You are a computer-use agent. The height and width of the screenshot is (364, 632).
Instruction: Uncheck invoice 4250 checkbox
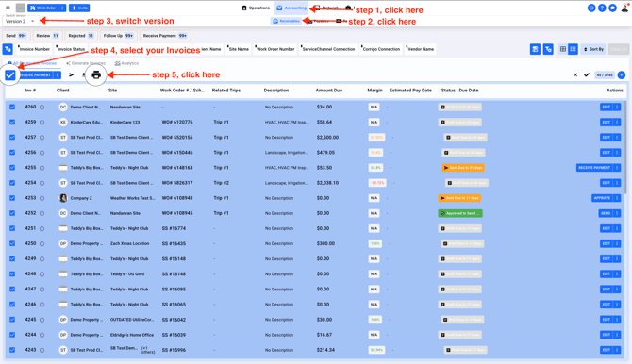coord(12,243)
